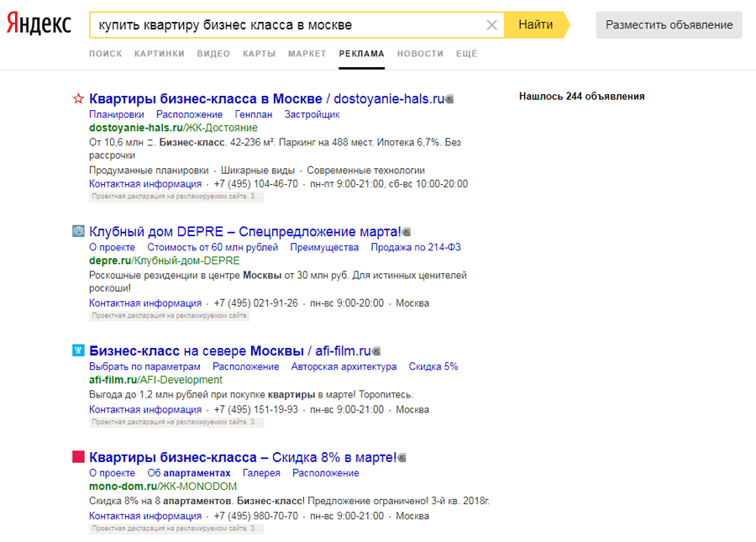
Task: Click afi-film.ru/AFI-Development green URL
Action: 155,380
